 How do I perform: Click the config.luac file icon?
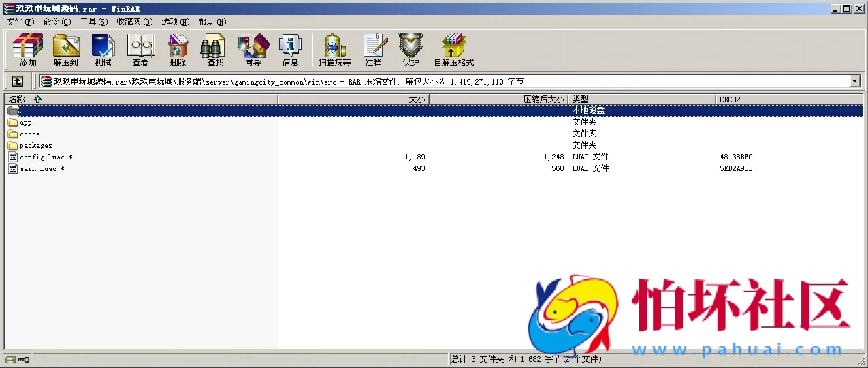(x=13, y=157)
